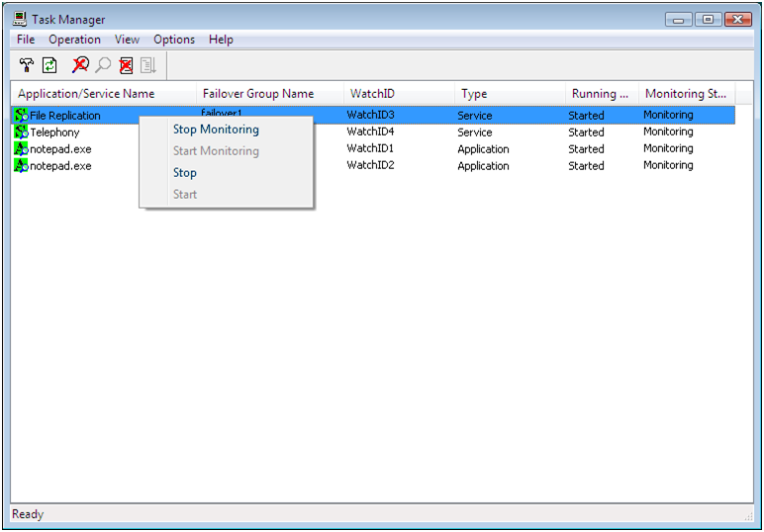Viewport: 764px width, 532px height.
Task: Click the red-crossed magnifier stop monitoring icon
Action: (x=80, y=65)
